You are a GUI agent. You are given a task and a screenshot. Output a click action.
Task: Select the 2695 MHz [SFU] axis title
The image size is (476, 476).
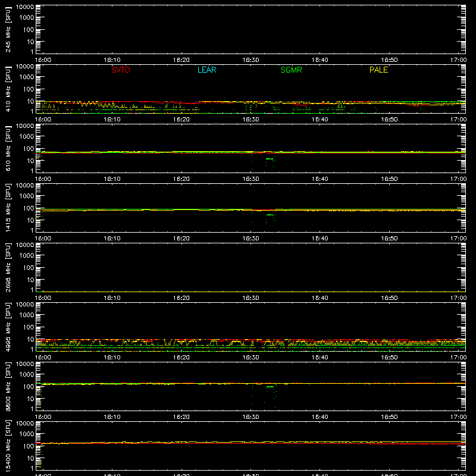tap(8, 267)
